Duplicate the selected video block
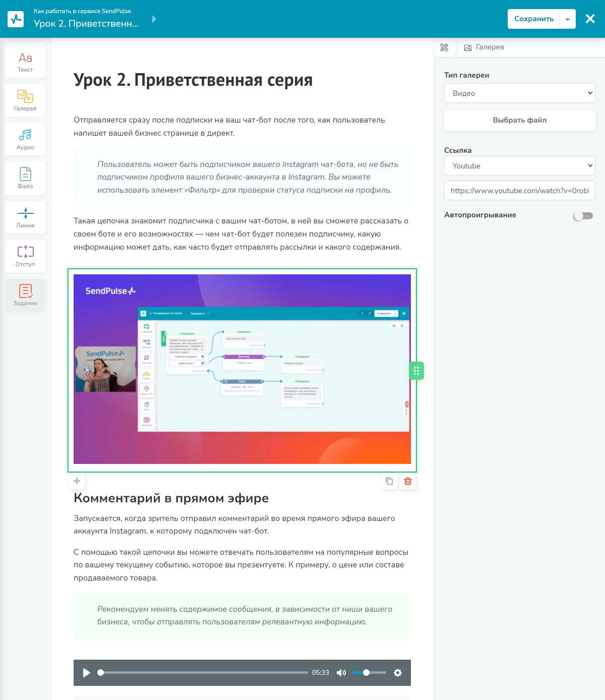 389,481
